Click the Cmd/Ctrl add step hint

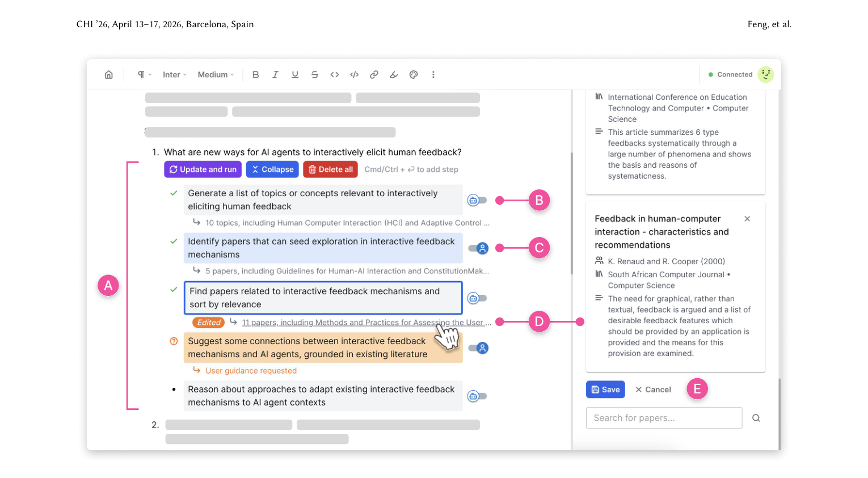point(411,170)
